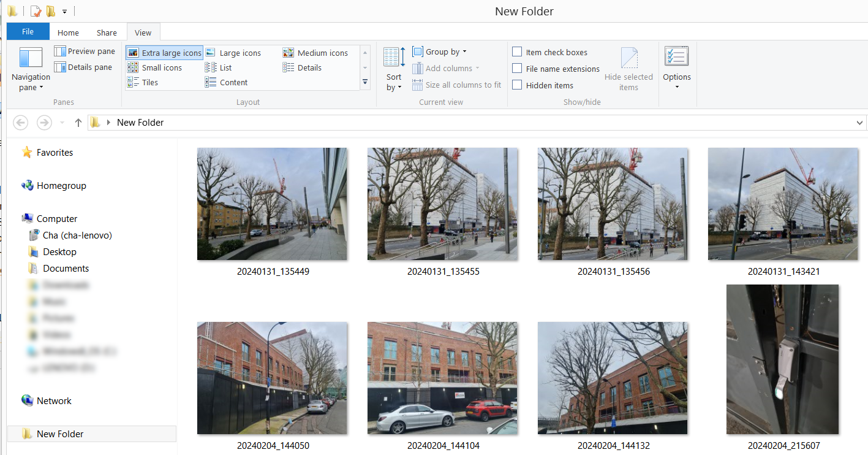Viewport: 868px width, 455px height.
Task: Open the File tab
Action: point(28,32)
